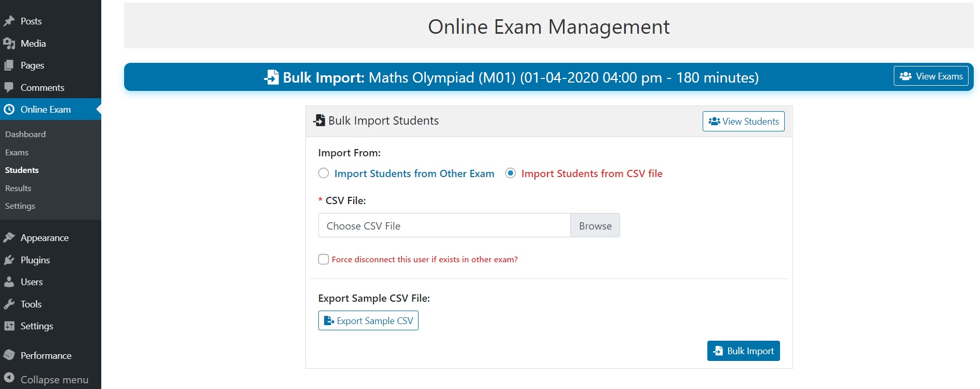The height and width of the screenshot is (389, 980).
Task: Click the View Exams button
Action: pyautogui.click(x=931, y=76)
